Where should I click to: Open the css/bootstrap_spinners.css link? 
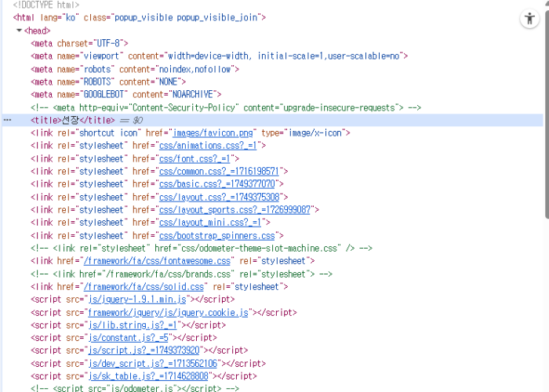click(217, 236)
